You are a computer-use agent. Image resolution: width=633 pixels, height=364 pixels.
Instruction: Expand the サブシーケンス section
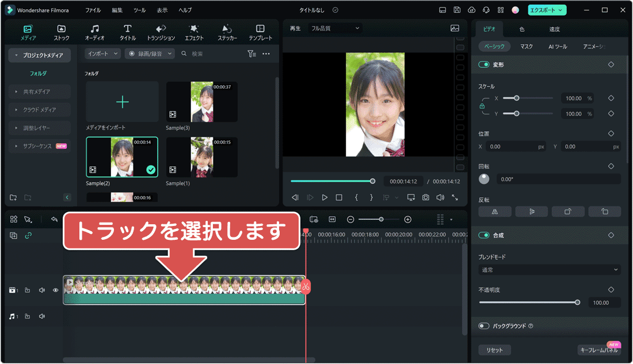click(37, 145)
